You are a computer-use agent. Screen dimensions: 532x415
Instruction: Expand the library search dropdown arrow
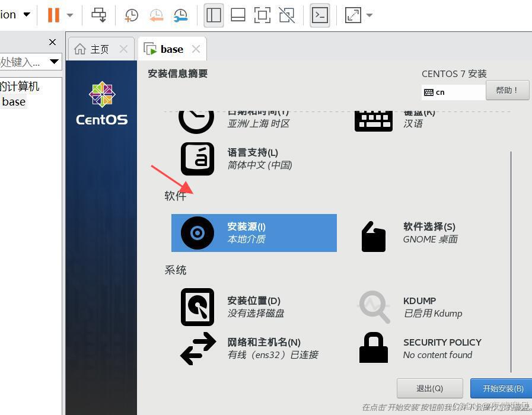click(x=55, y=62)
